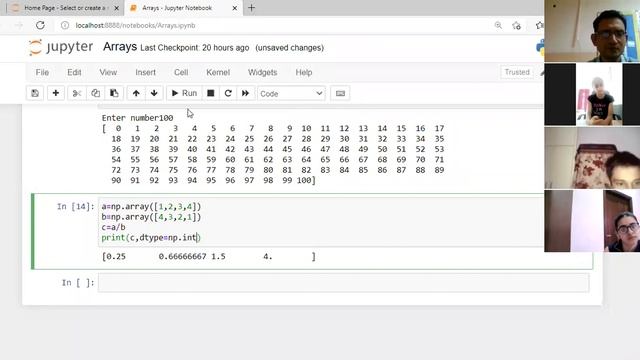Run the current cell
The height and width of the screenshot is (360, 640).
[184, 93]
